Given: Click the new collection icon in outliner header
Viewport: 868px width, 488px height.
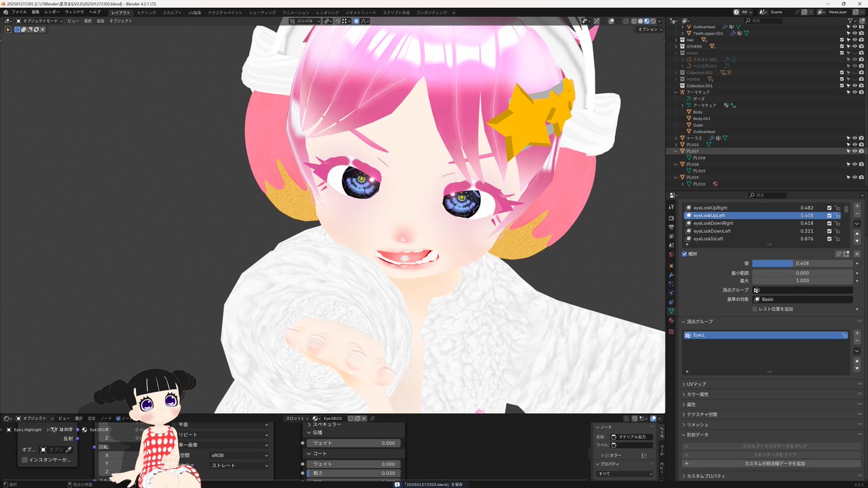Looking at the screenshot, I should [862, 22].
